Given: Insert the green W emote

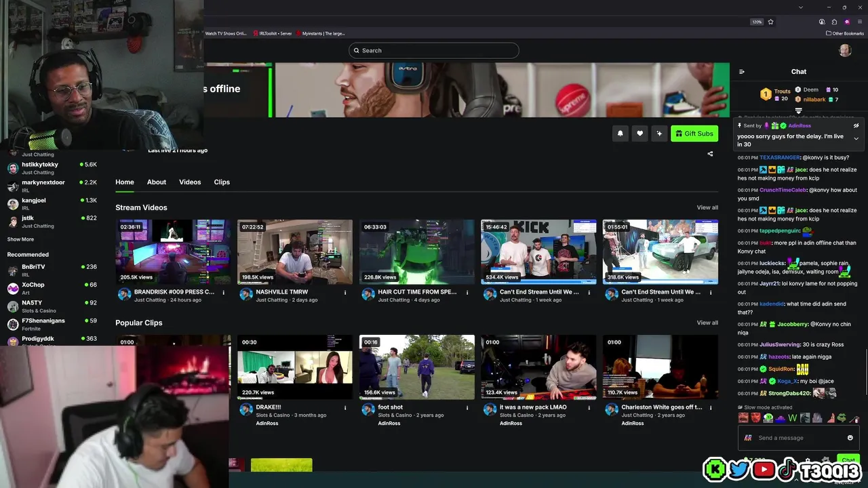Looking at the screenshot, I should (x=792, y=418).
